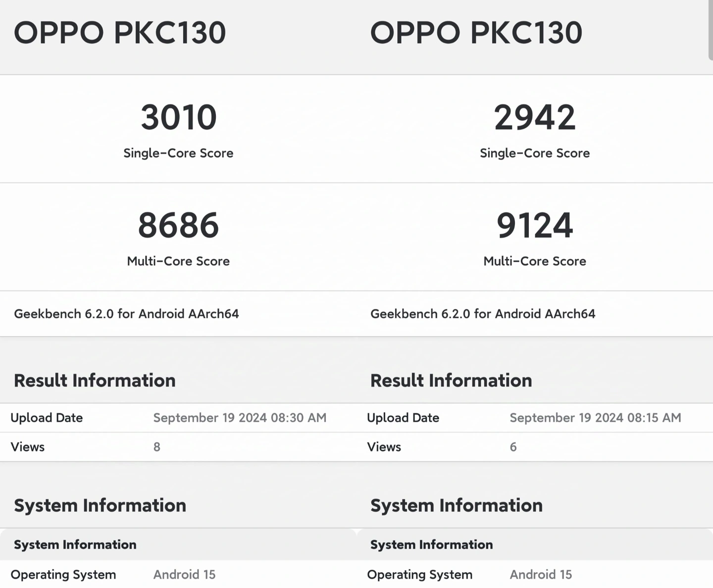Screen dimensions: 713x588
Task: Click the left System Information subheader
Action: point(75,544)
